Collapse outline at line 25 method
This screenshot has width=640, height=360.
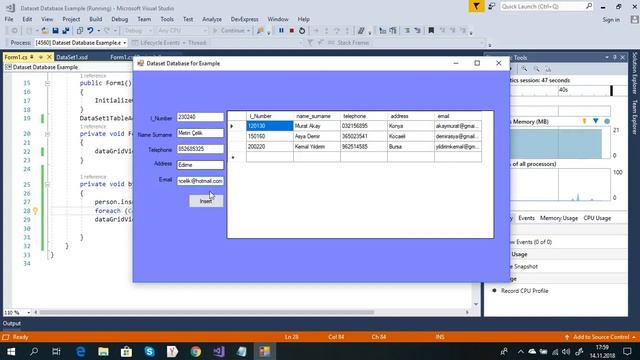coord(47,184)
